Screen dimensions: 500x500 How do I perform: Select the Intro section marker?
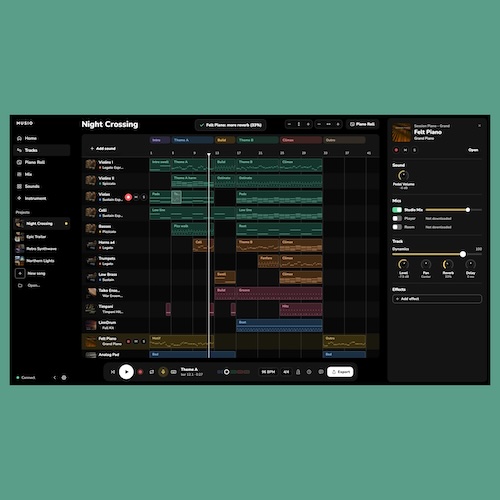tap(160, 140)
